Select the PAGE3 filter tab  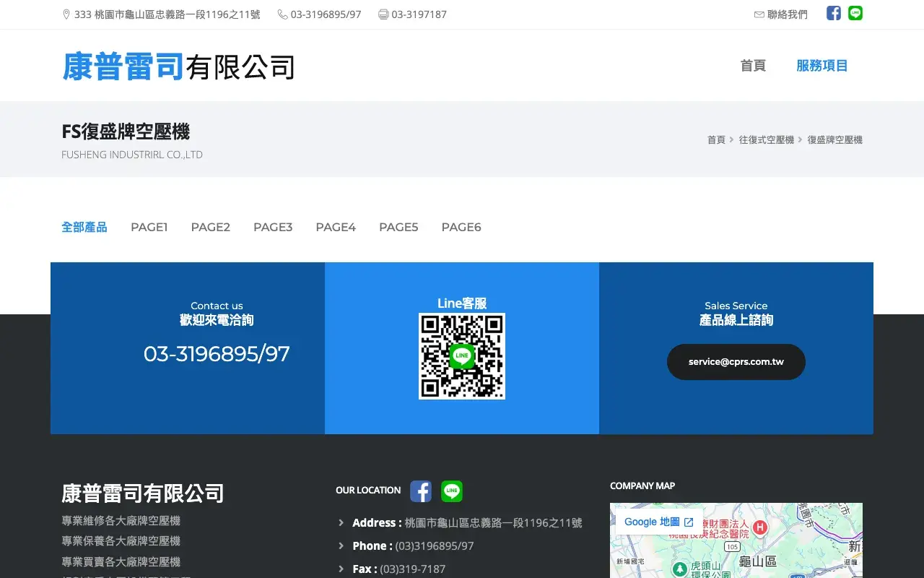pos(273,227)
